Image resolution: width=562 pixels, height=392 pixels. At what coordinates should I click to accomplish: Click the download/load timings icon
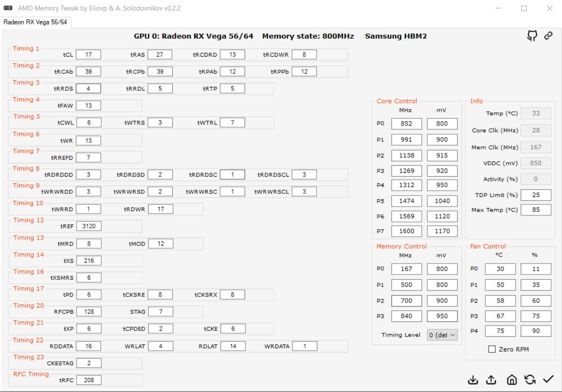pyautogui.click(x=473, y=380)
